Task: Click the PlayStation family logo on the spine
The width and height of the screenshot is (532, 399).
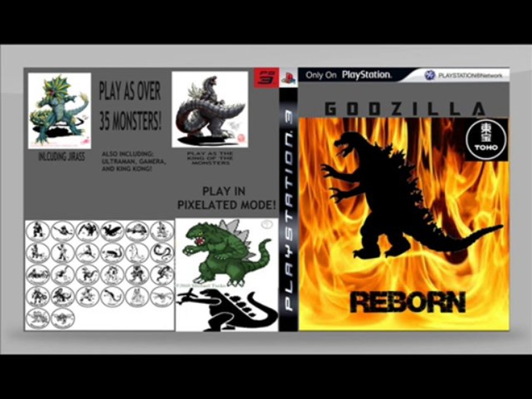Action: (x=288, y=79)
